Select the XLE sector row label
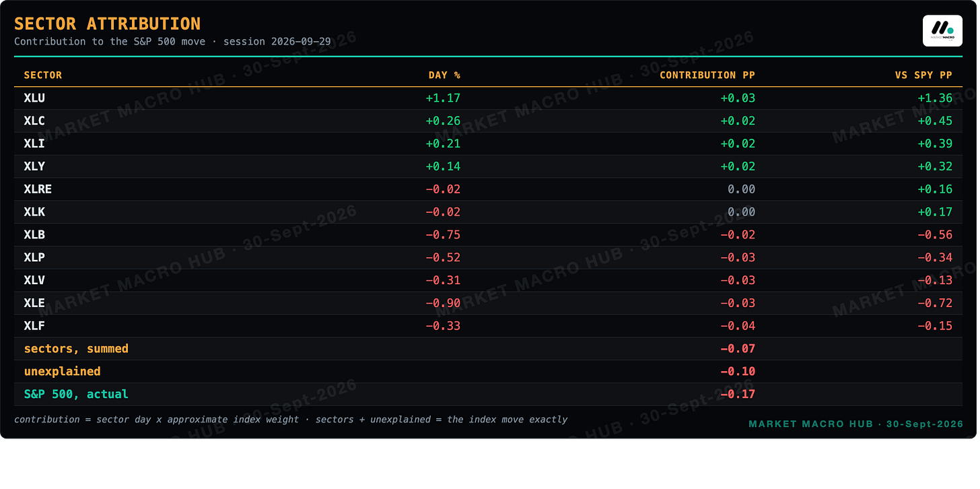 click(34, 303)
